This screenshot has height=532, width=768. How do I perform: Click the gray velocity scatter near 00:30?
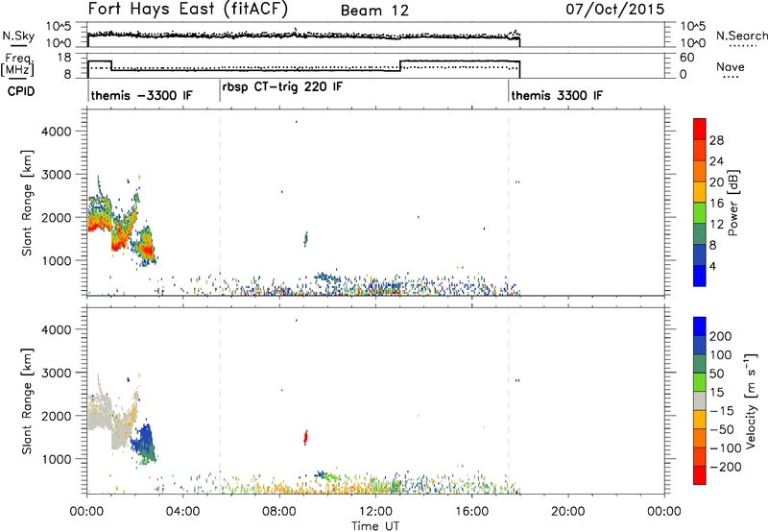point(100,414)
